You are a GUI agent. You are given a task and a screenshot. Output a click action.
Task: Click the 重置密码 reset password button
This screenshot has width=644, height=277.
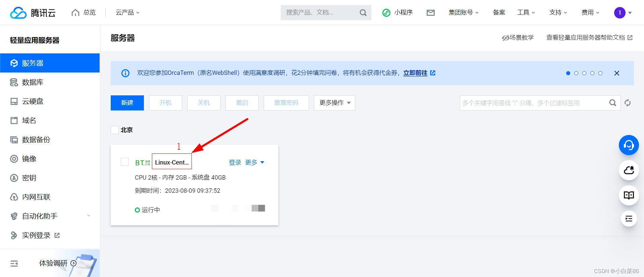286,103
